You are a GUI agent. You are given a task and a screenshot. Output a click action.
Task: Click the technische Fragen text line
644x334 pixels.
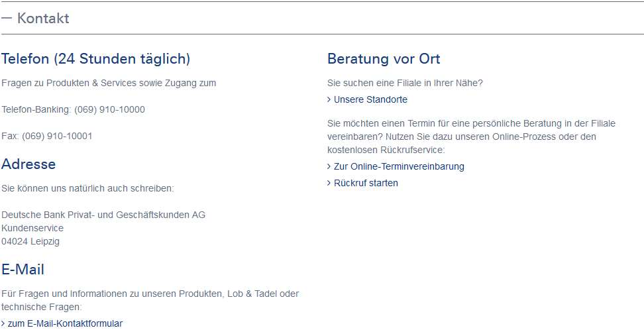(x=42, y=307)
